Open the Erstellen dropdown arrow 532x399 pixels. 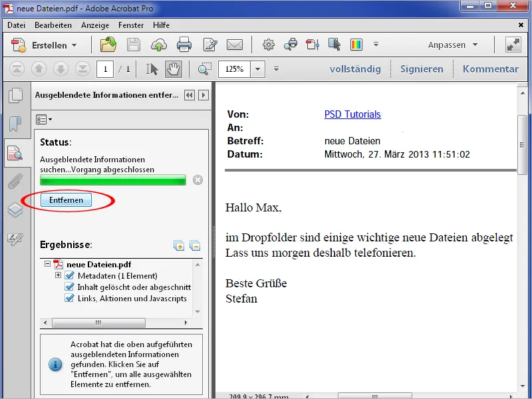(74, 45)
